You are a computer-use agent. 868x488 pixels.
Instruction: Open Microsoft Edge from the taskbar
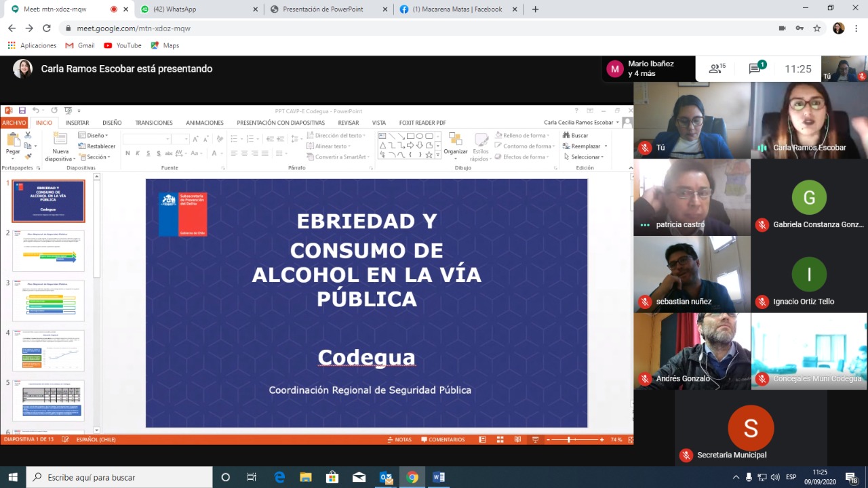279,477
